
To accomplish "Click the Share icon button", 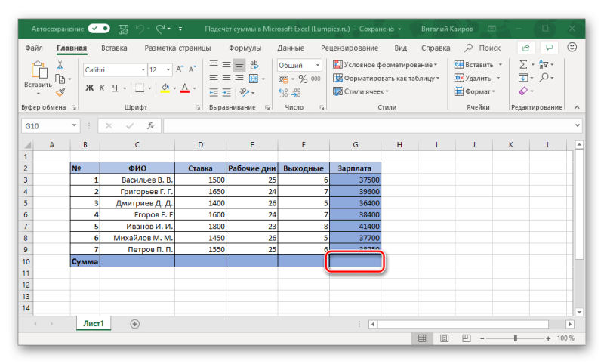I will tap(525, 48).
